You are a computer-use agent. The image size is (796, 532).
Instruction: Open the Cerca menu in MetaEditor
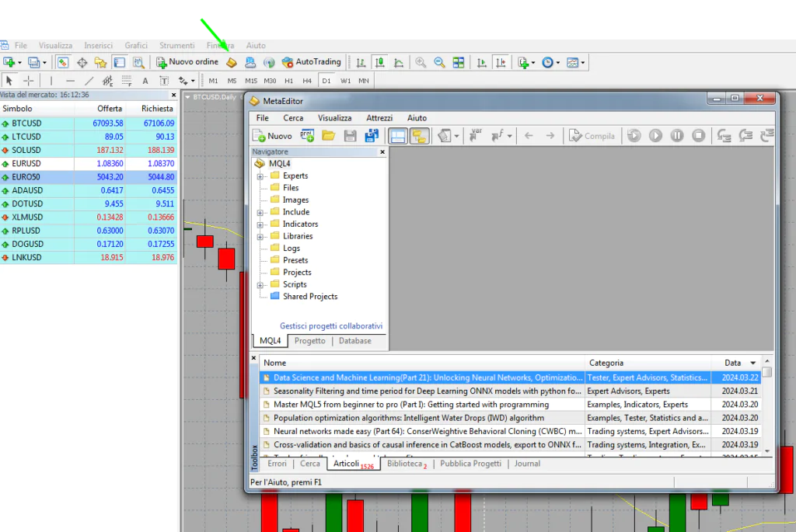tap(293, 117)
